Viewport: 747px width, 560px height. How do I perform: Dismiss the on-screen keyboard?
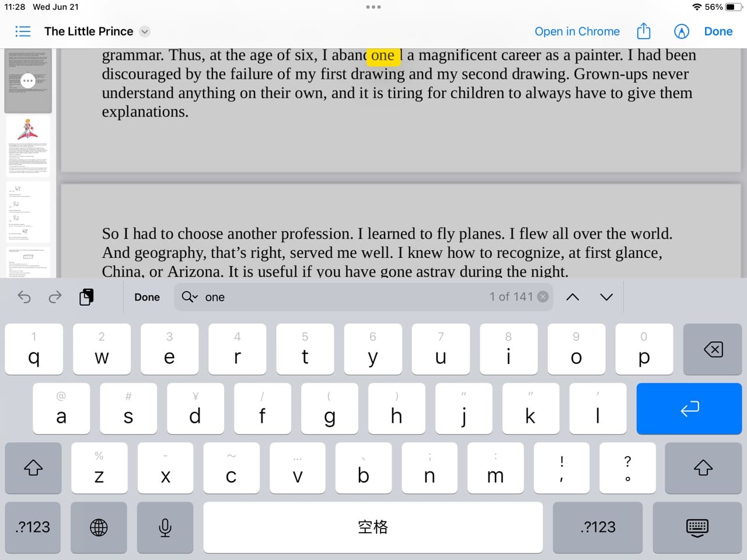pyautogui.click(x=697, y=527)
